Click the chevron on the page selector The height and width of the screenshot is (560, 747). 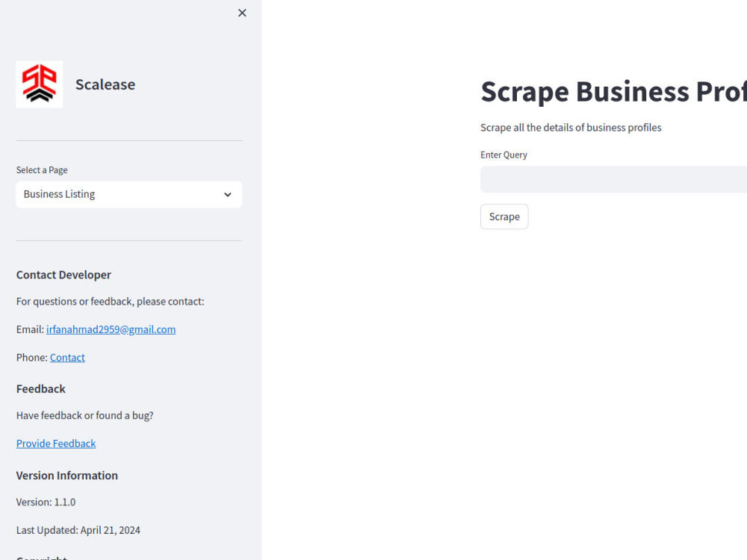(227, 194)
